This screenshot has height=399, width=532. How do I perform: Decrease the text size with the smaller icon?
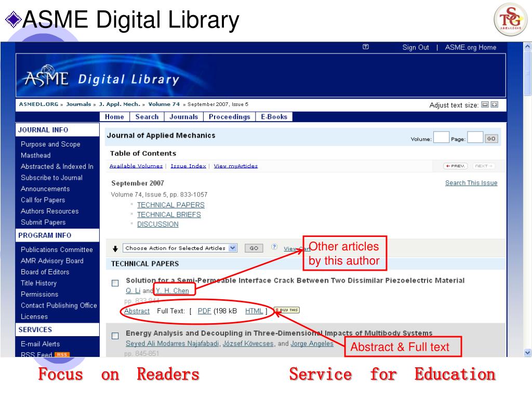(485, 104)
